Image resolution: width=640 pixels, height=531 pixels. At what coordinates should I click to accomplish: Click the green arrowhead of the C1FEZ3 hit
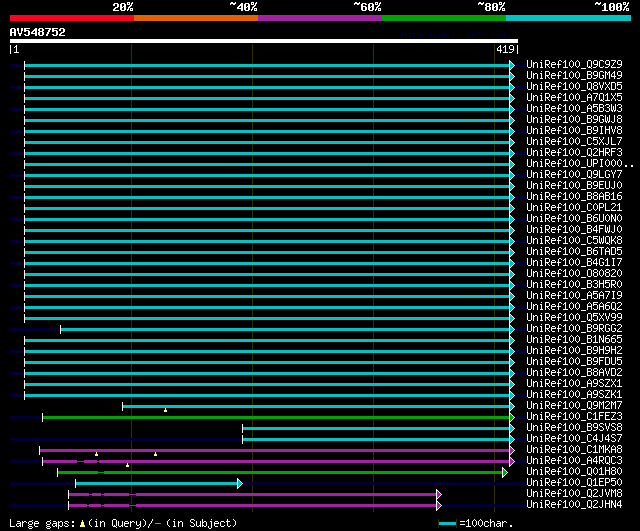[512, 417]
